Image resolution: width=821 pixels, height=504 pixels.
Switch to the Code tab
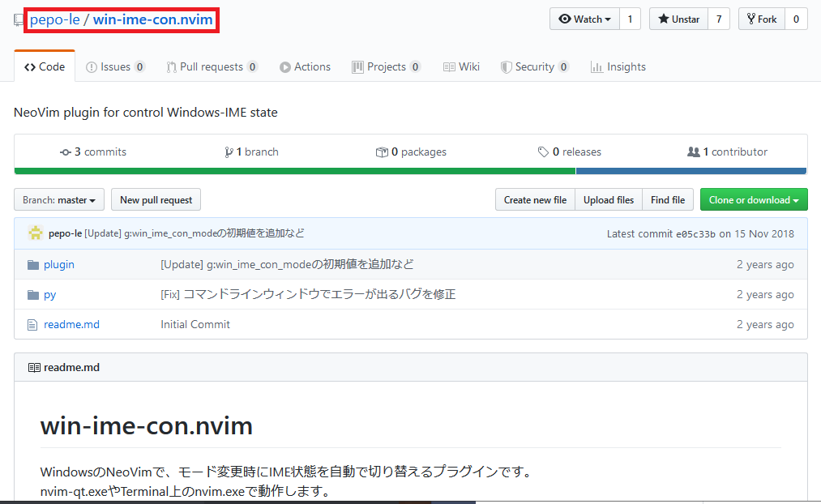click(x=45, y=66)
